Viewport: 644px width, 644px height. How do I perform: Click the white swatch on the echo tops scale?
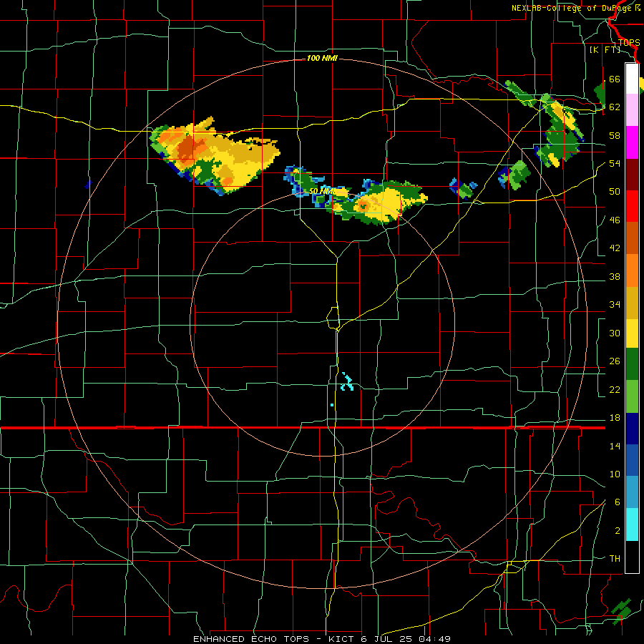(x=632, y=79)
